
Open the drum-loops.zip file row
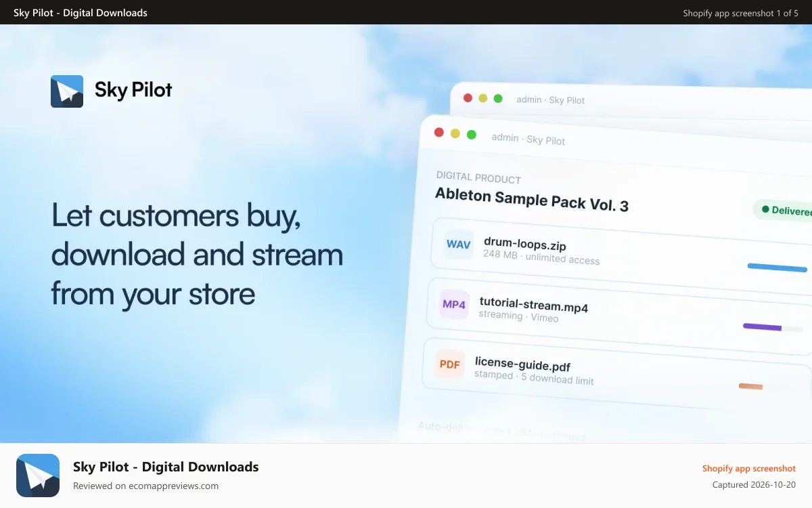coord(621,257)
